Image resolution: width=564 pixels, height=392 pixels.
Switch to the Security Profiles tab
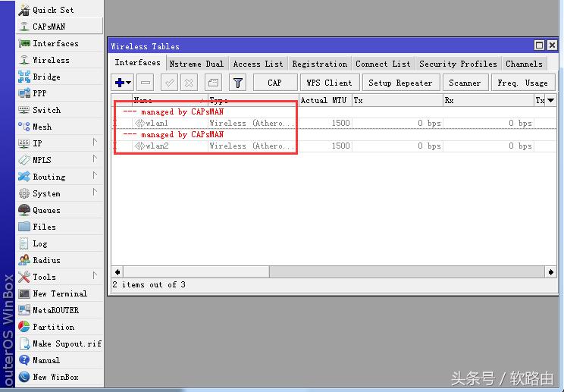click(x=458, y=64)
